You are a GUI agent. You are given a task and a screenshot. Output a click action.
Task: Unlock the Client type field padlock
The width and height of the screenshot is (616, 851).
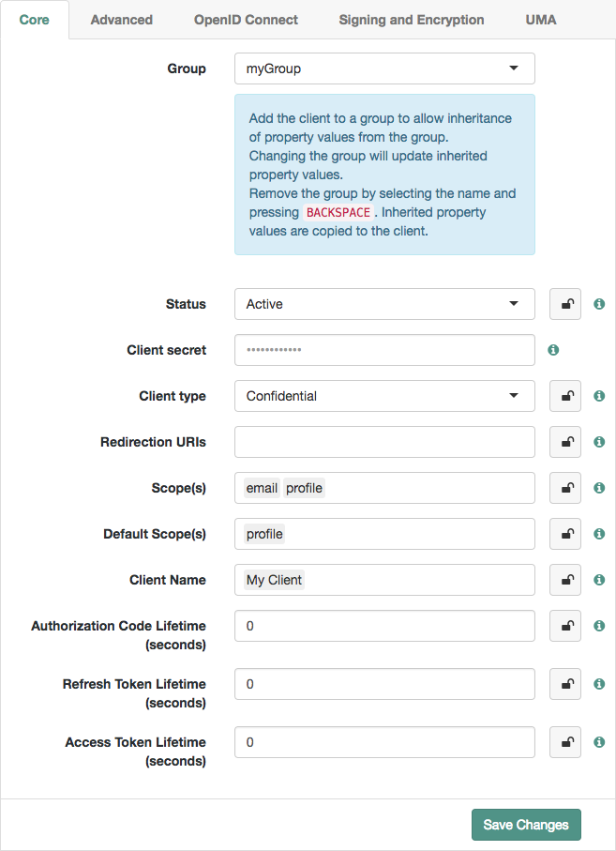pos(565,396)
